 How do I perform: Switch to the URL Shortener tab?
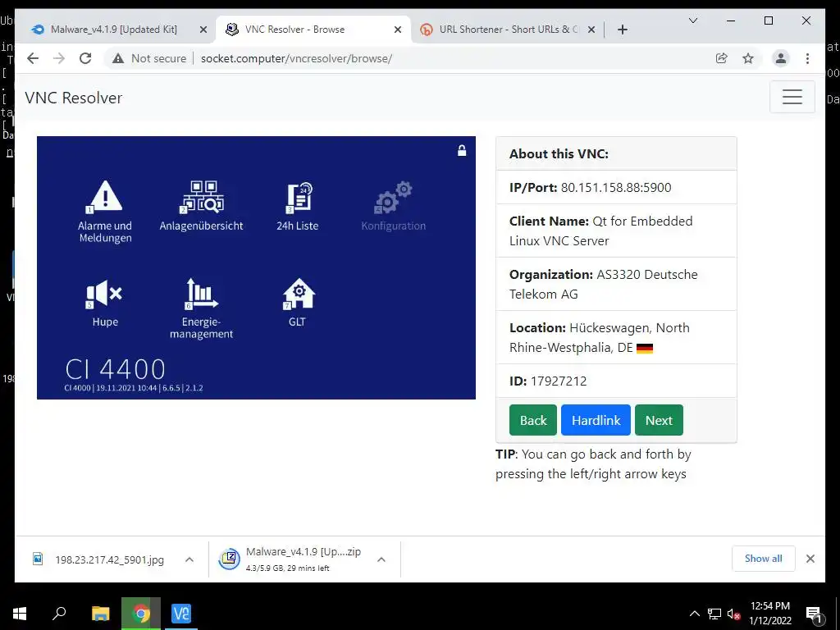[507, 30]
